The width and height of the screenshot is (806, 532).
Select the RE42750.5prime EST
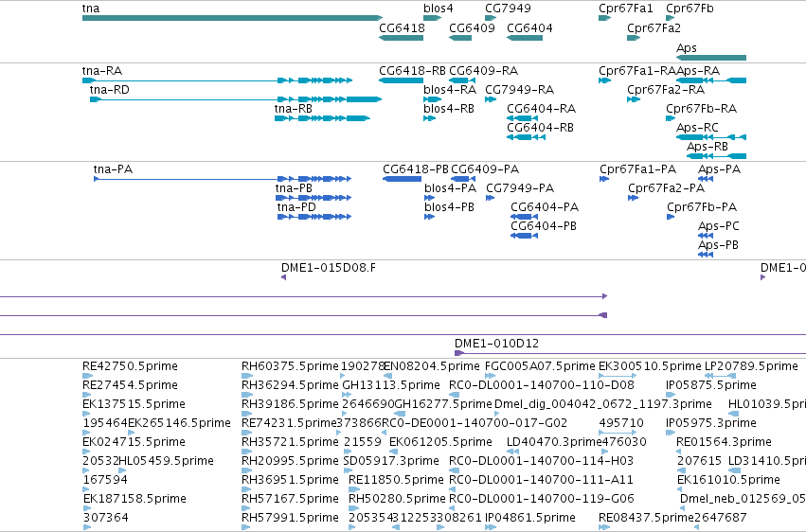87,376
